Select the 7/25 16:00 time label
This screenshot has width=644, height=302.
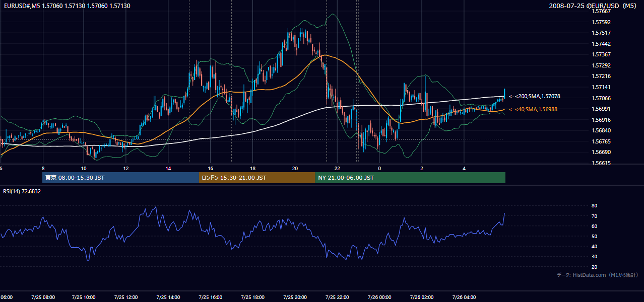click(211, 297)
